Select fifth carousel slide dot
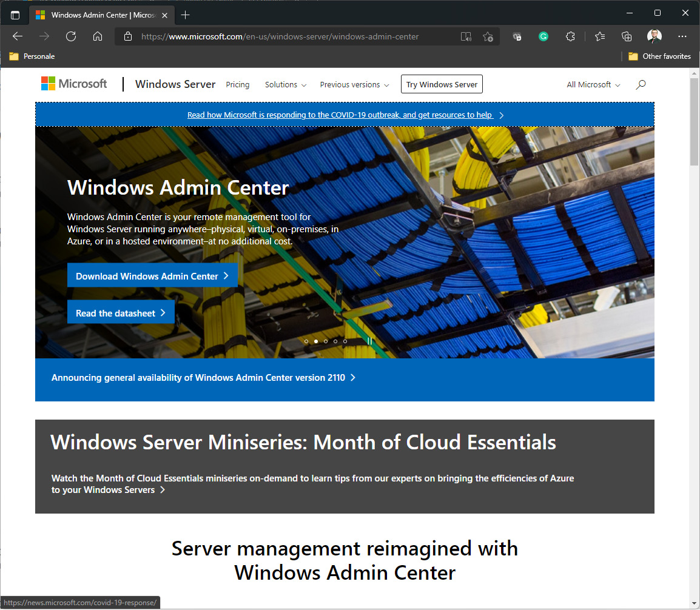The image size is (700, 610). click(x=345, y=341)
